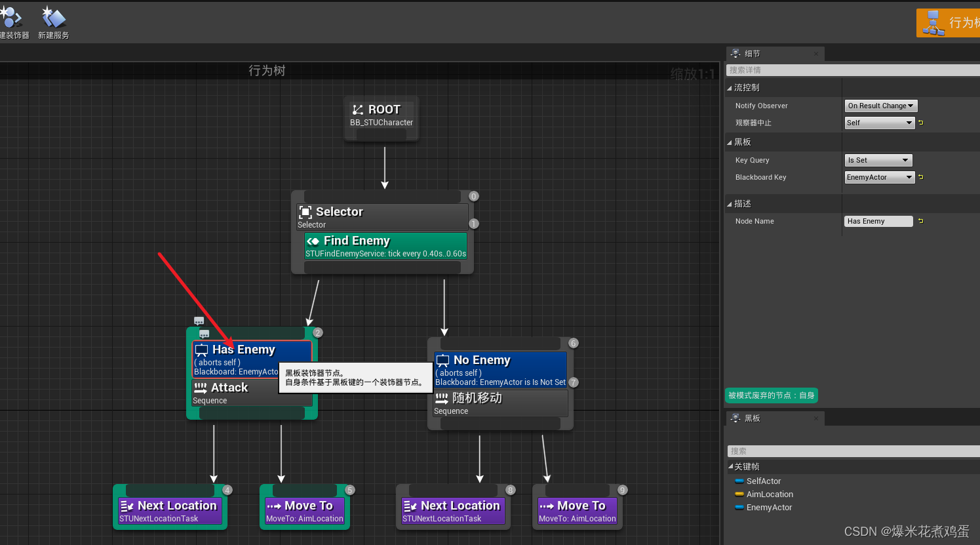
Task: Open the 观察器中止 Self dropdown
Action: [879, 123]
